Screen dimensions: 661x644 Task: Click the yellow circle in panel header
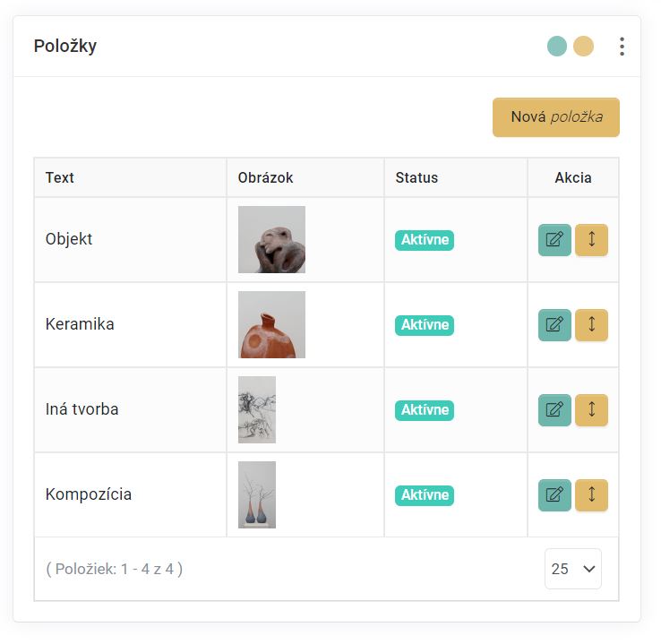click(583, 47)
